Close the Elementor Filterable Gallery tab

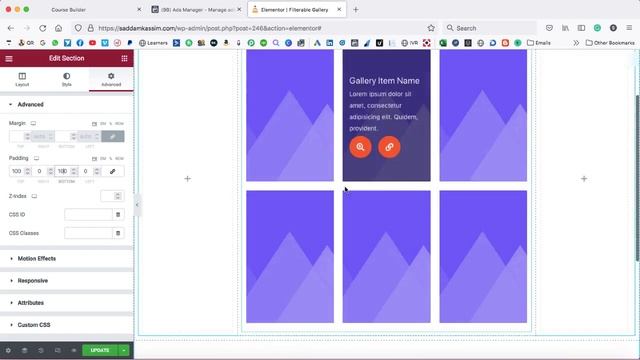pos(339,9)
